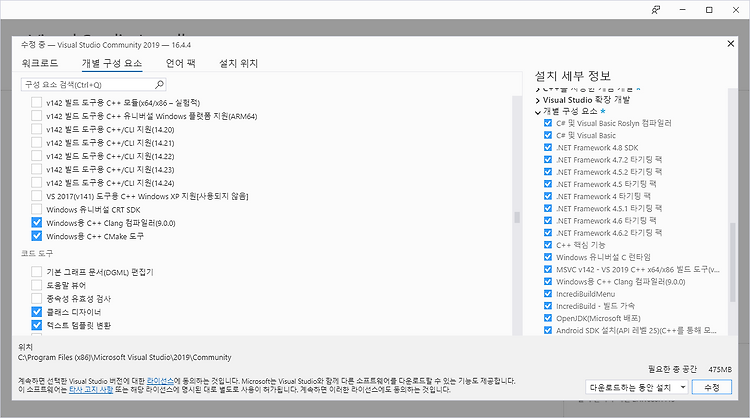
Task: Uncheck IncrediBuild - 빌드 가속
Action: click(548, 306)
